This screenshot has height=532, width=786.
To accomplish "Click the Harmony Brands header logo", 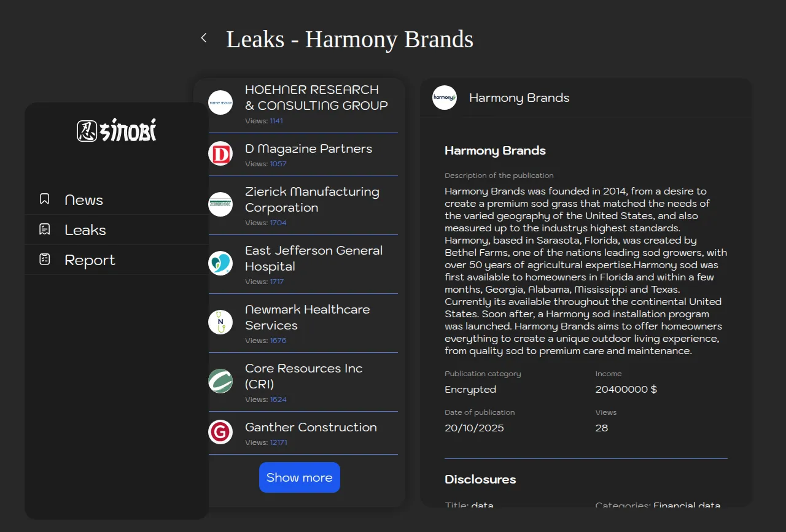I will [445, 98].
